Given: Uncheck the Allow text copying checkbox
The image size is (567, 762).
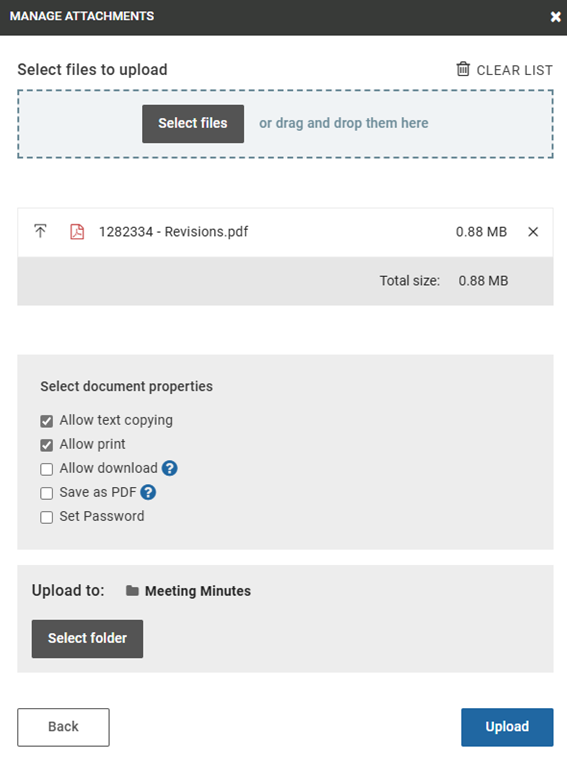Looking at the screenshot, I should coord(47,421).
